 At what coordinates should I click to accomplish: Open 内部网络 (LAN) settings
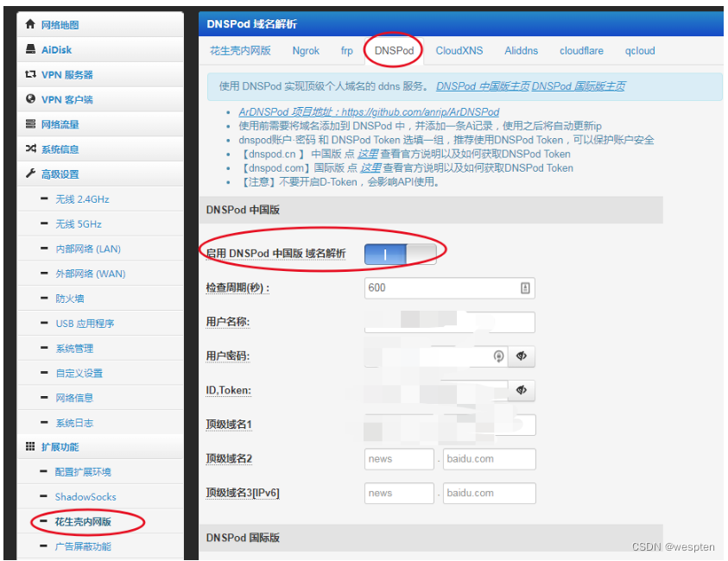88,249
